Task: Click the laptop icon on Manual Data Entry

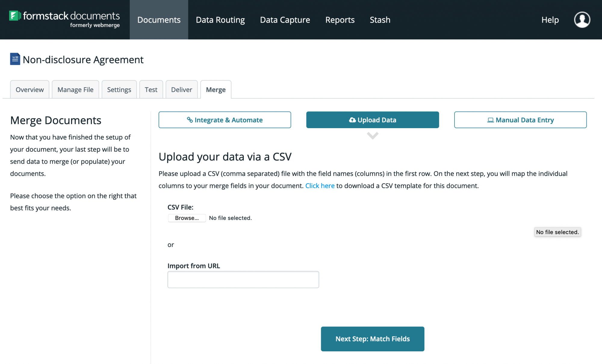Action: (490, 120)
